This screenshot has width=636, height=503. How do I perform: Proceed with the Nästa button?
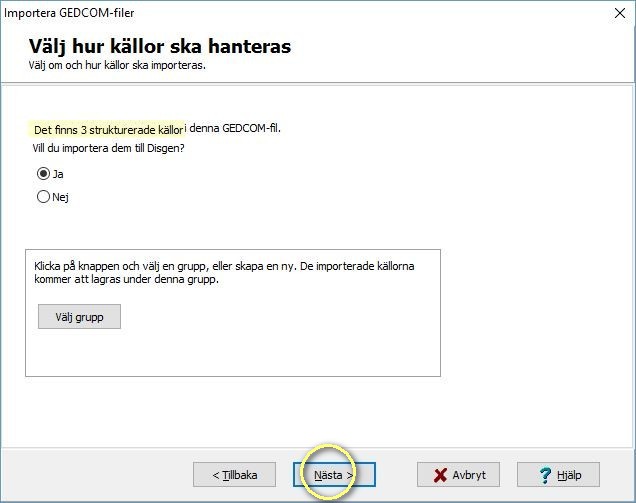pyautogui.click(x=334, y=475)
